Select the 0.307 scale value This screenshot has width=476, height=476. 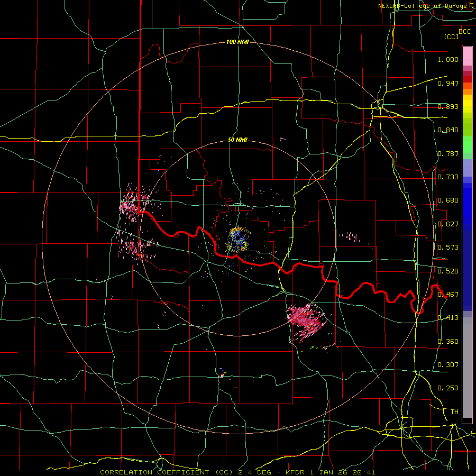[448, 365]
